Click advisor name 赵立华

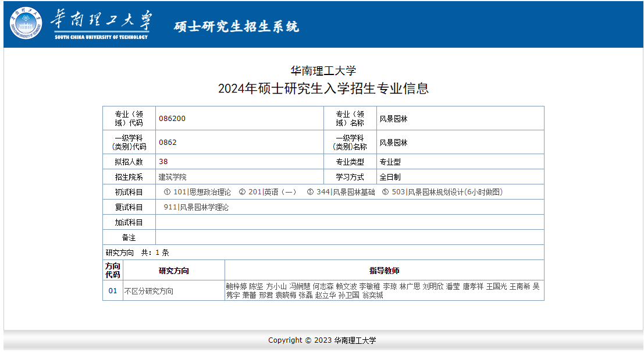point(326,295)
